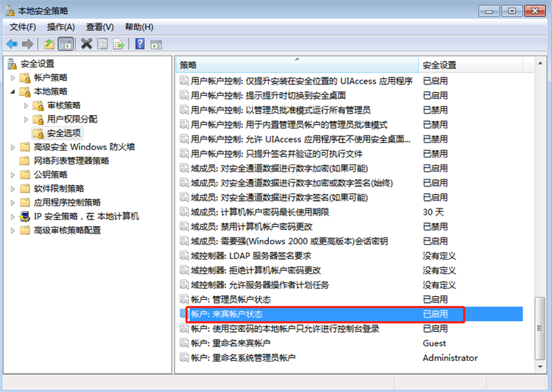
Task: Collapse the 本地策略 tree node
Action: coord(13,91)
